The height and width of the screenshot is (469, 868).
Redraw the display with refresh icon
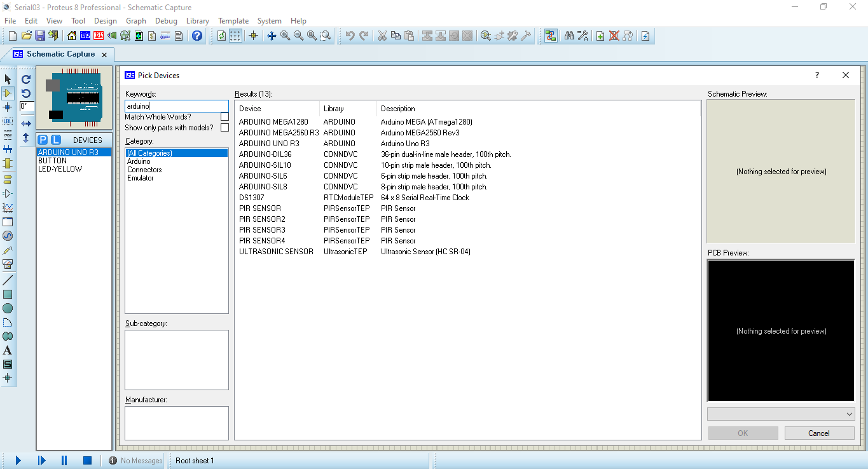tap(221, 36)
